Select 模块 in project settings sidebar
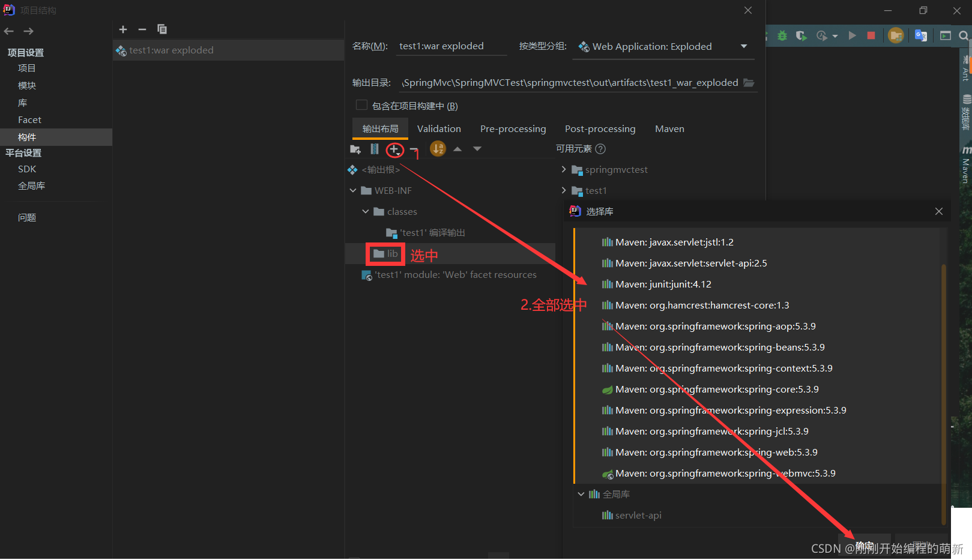Viewport: 972px width, 560px height. point(27,86)
